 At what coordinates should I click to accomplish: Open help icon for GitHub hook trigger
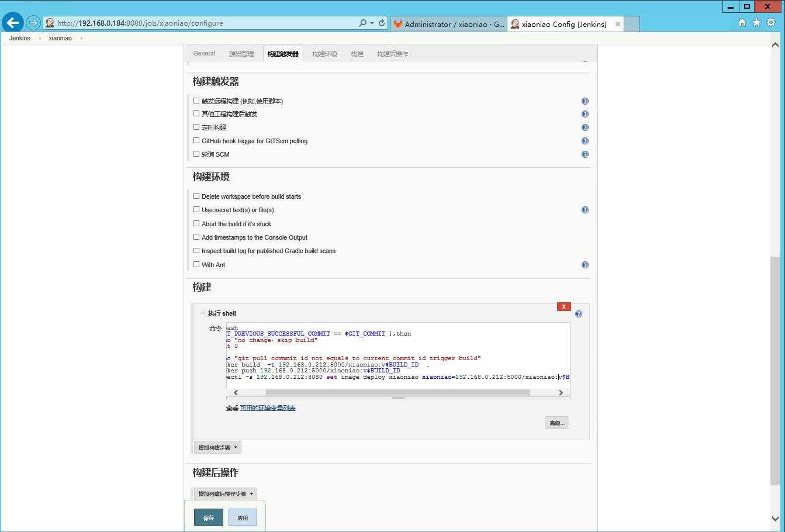coord(585,141)
